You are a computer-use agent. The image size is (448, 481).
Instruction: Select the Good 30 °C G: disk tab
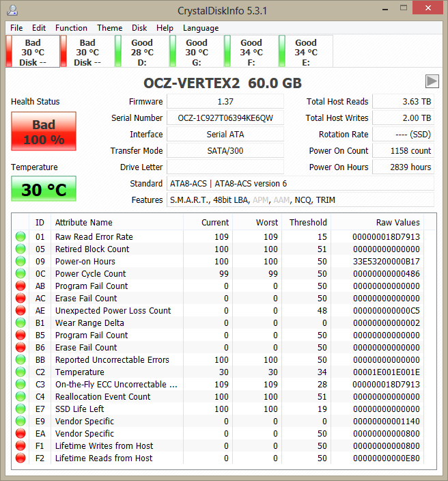(x=197, y=52)
